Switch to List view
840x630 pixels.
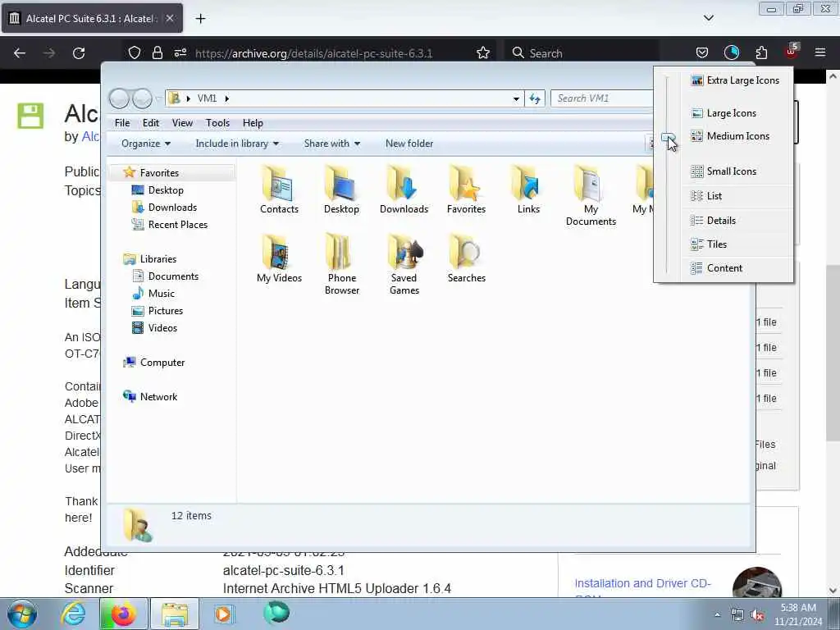736,196
